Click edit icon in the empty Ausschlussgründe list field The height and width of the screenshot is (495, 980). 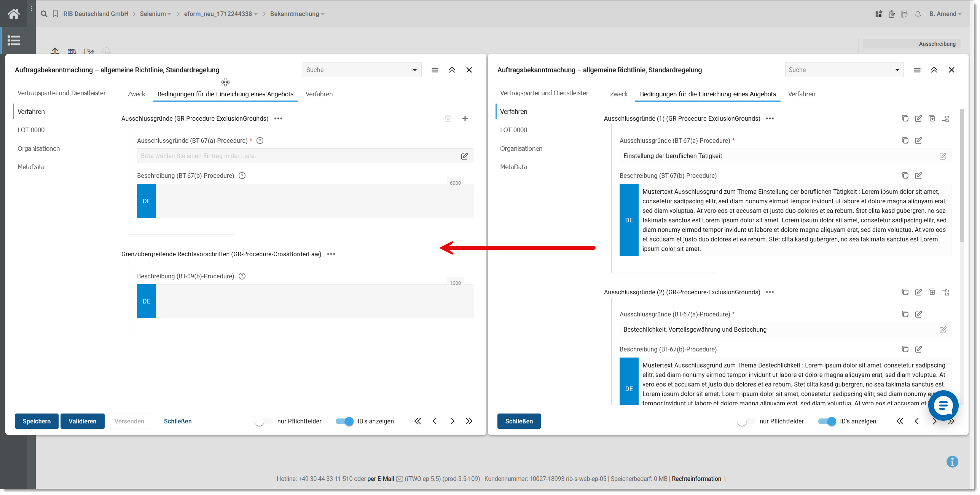(x=465, y=156)
